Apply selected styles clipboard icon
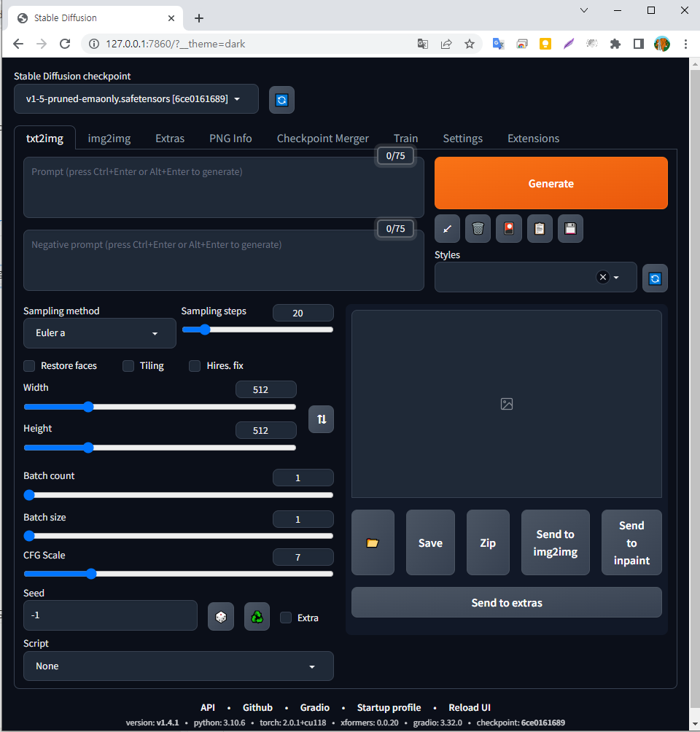The image size is (700, 732). [x=540, y=229]
